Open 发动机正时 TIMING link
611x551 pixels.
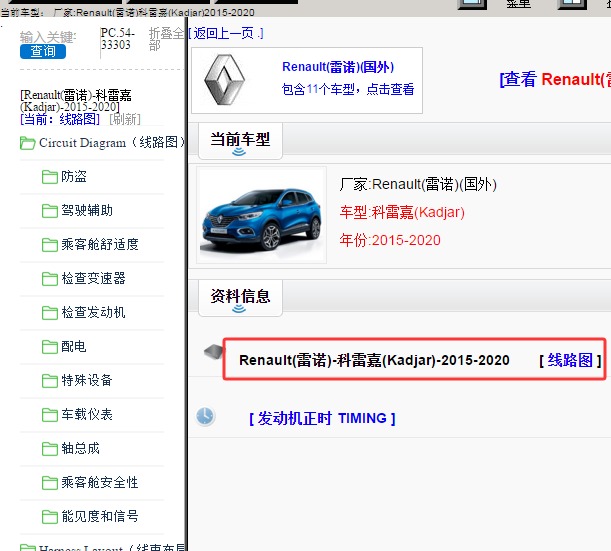[x=322, y=419]
